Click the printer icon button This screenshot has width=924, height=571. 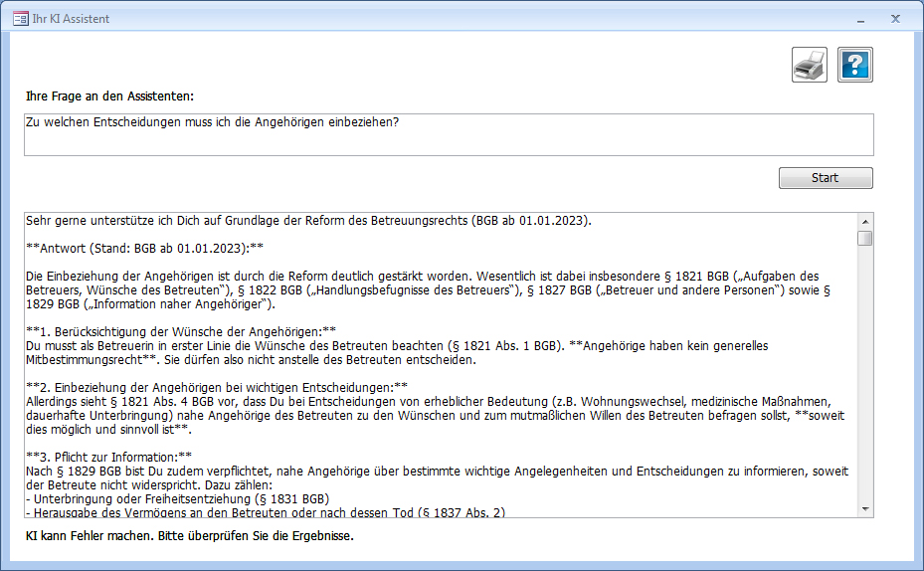(x=809, y=65)
